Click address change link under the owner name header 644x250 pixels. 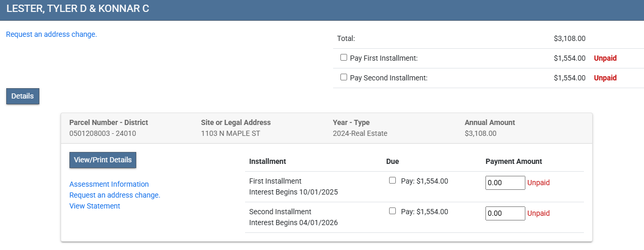[x=51, y=34]
